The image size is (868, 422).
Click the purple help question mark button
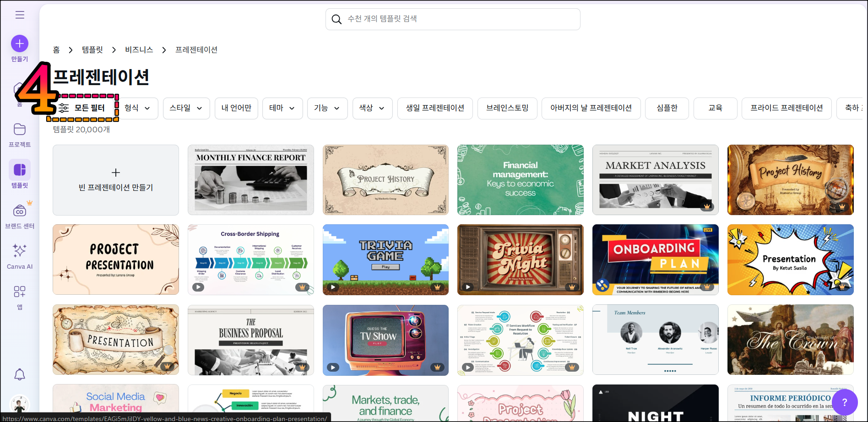pos(845,402)
